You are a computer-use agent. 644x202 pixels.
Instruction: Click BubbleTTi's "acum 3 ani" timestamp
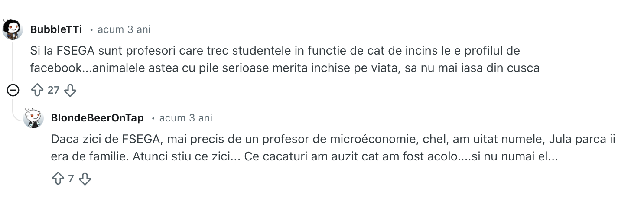tap(124, 30)
